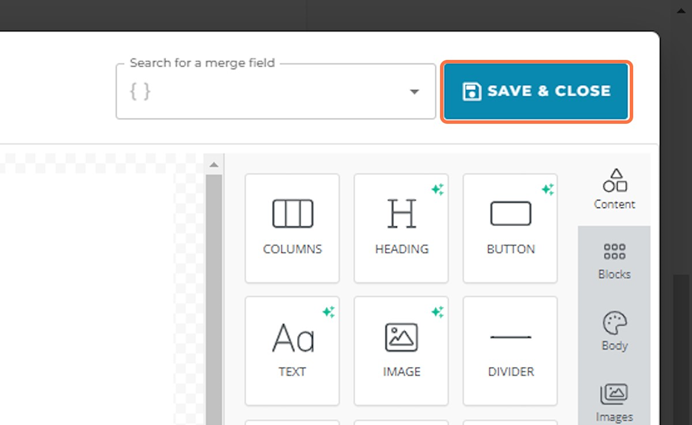Select the Columns content block
Viewport: 692px width, 425px height.
pos(292,228)
